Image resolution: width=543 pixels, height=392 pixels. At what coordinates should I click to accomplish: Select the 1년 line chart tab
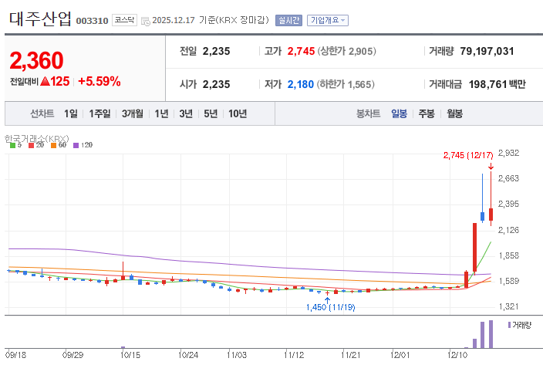click(161, 113)
